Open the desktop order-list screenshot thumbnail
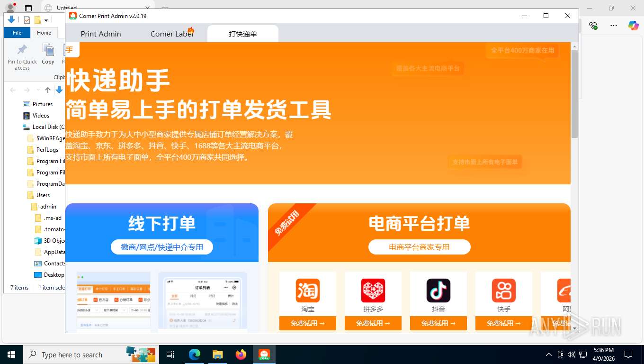This screenshot has height=364, width=644. pyautogui.click(x=114, y=301)
